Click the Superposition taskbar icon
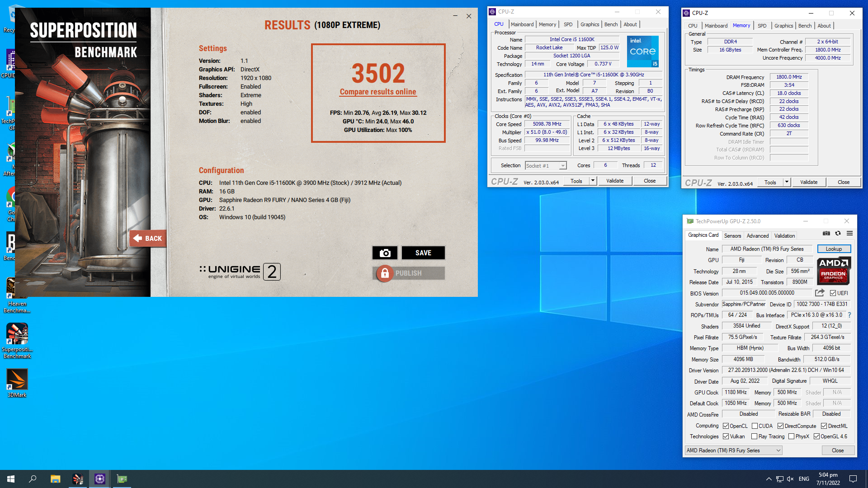868x488 pixels. point(78,479)
